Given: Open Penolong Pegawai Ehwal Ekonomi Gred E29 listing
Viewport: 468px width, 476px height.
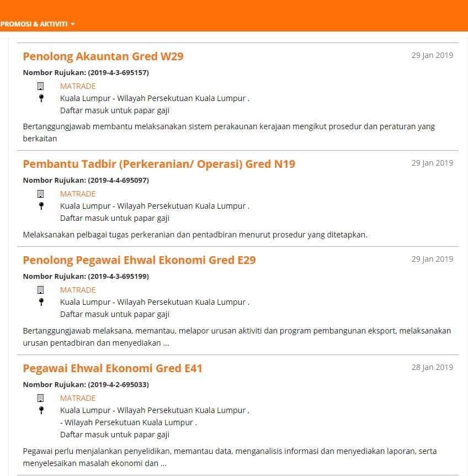Looking at the screenshot, I should (x=139, y=260).
